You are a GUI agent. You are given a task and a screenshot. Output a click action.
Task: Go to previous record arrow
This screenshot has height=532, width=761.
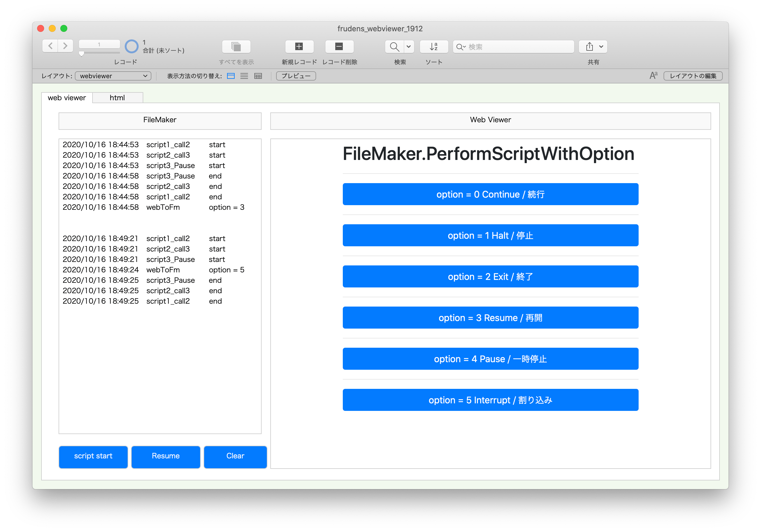50,46
